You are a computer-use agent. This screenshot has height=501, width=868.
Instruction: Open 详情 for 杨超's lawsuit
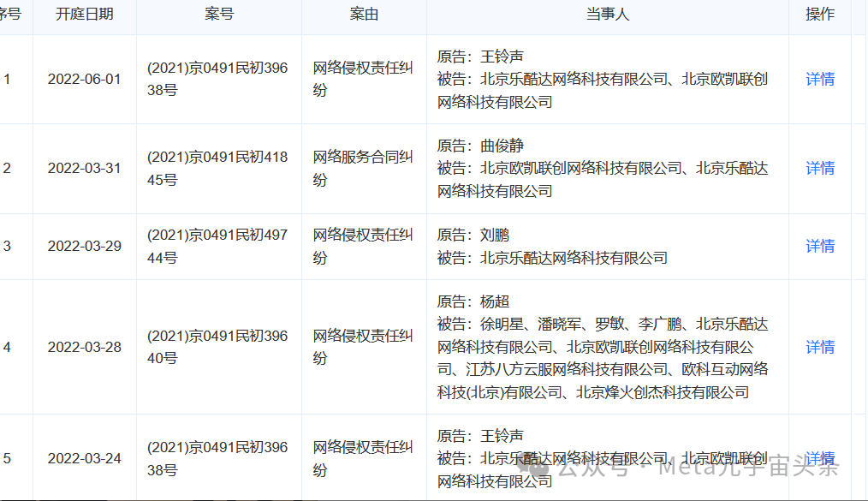(x=819, y=347)
